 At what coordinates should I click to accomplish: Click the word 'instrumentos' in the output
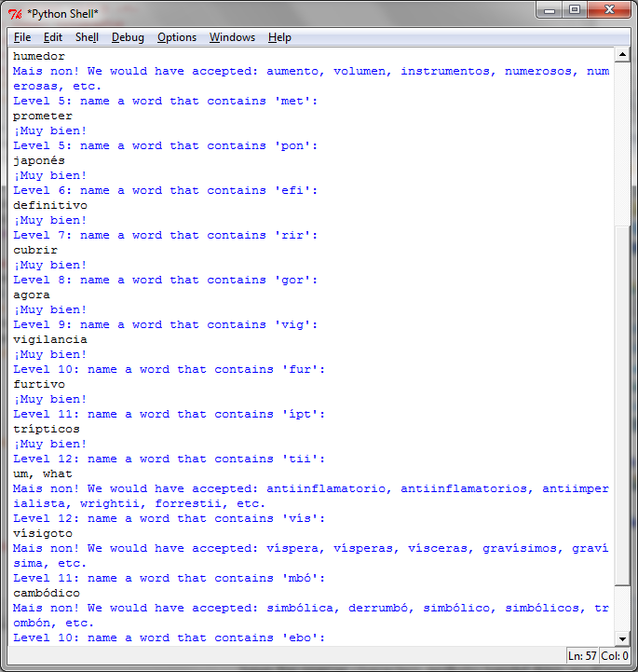445,71
